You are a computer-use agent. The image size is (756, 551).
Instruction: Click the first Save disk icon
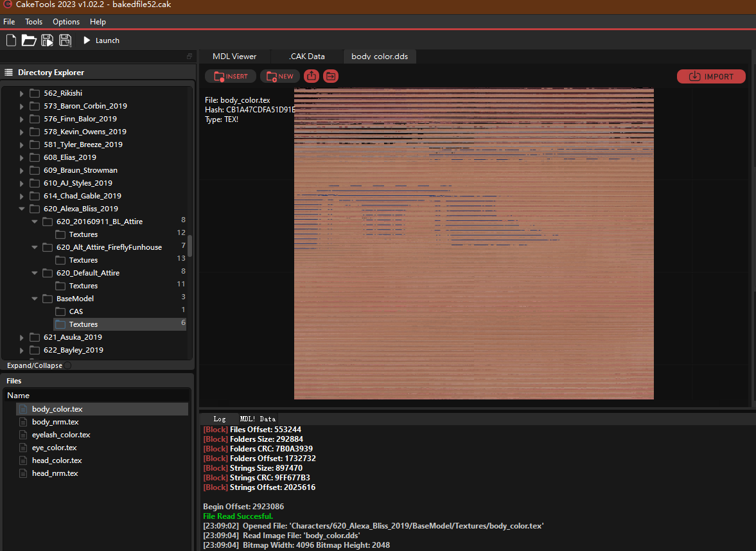pos(47,40)
